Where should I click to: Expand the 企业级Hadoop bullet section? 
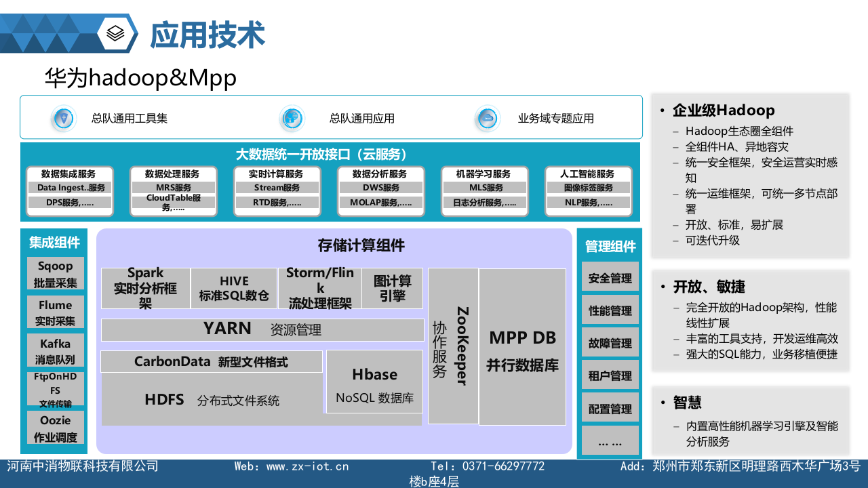(724, 110)
